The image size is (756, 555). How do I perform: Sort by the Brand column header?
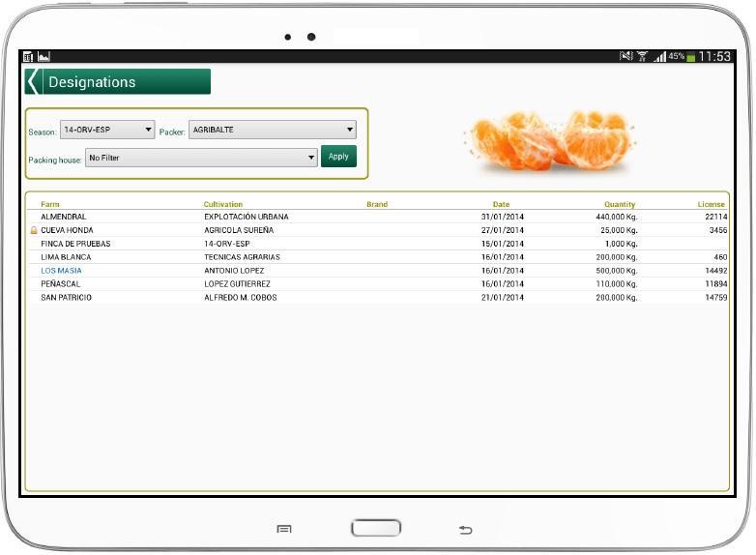[x=377, y=204]
